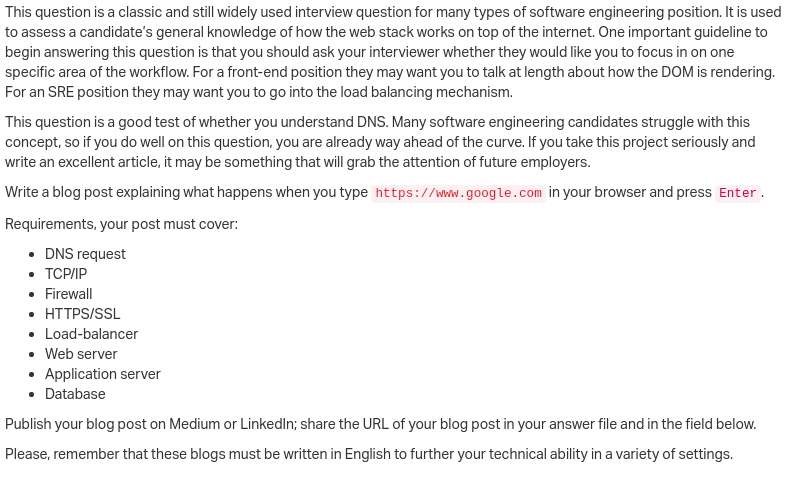Click the paragraph starting 'This question is a classic'

click(x=390, y=52)
